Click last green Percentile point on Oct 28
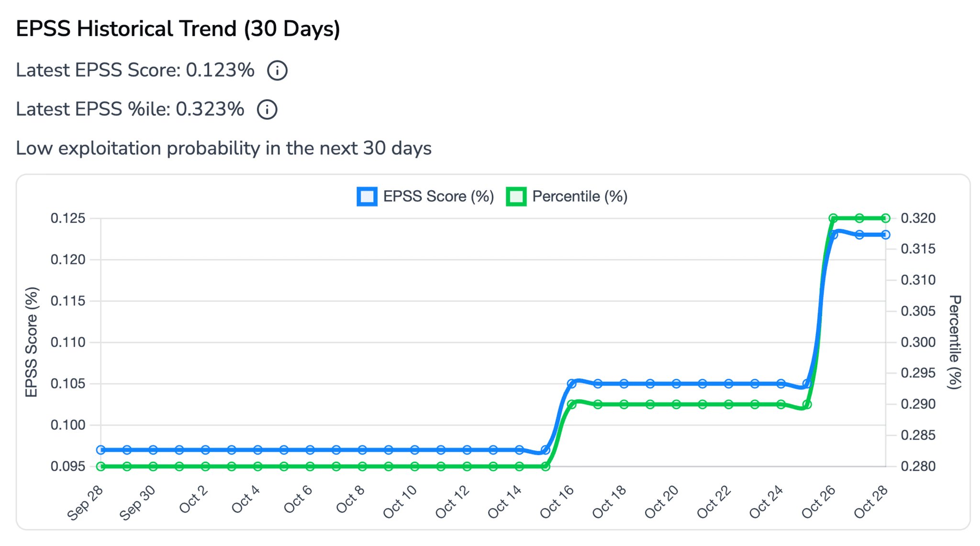This screenshot has height=546, width=980. pos(886,218)
